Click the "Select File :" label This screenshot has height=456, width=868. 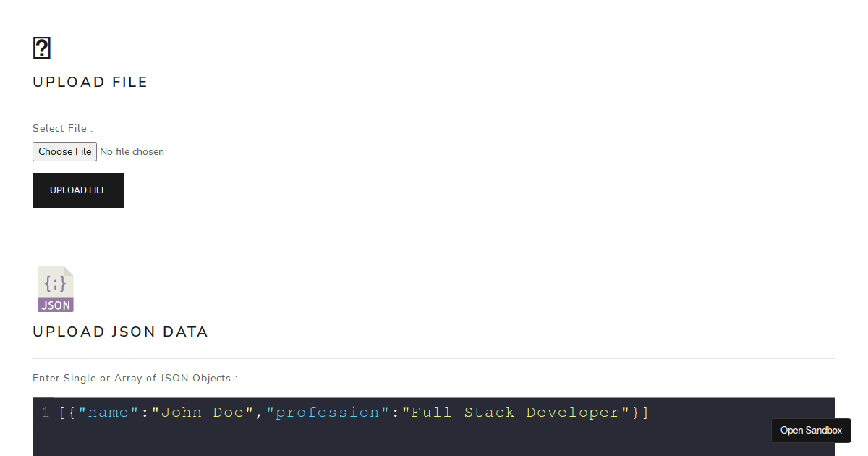[x=63, y=128]
